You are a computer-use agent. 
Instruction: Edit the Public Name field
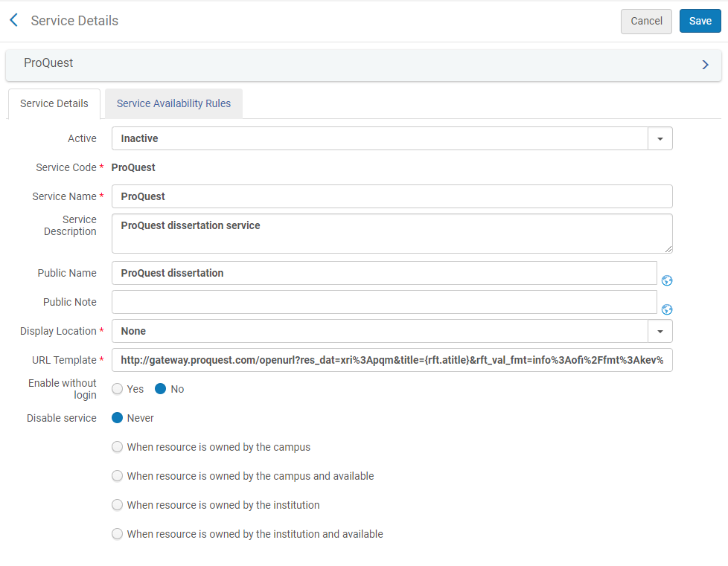384,273
